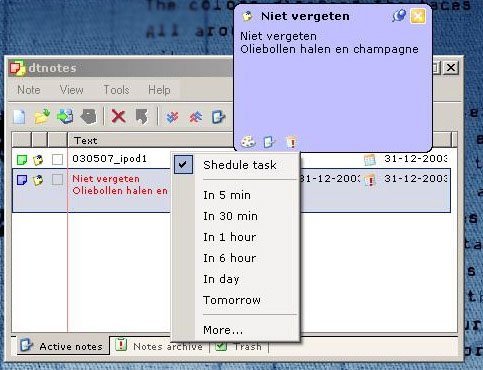Click the blue double down-arrows icon
The width and height of the screenshot is (483, 370).
click(172, 117)
